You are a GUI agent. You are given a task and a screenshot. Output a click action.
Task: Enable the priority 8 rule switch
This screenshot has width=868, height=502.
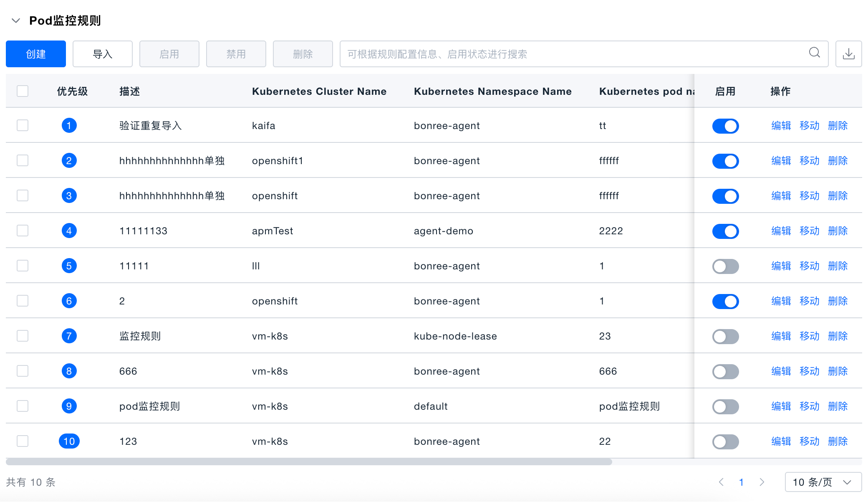pyautogui.click(x=725, y=371)
